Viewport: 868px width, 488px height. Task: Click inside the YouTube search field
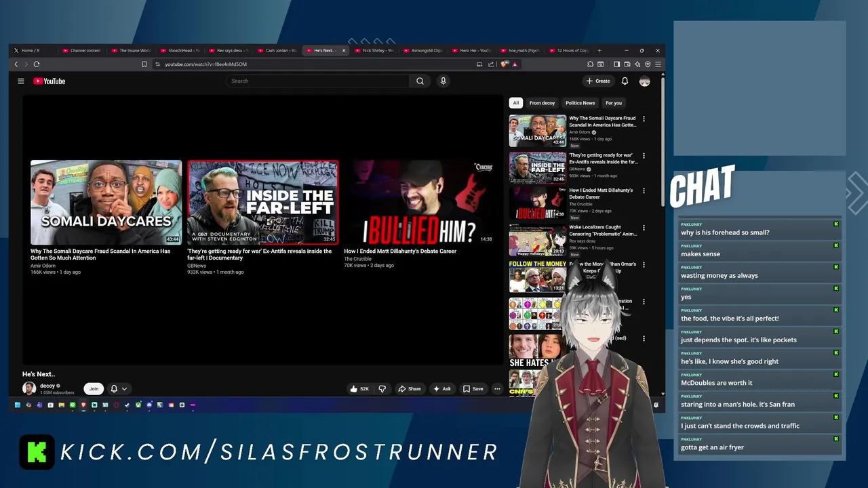pos(319,81)
